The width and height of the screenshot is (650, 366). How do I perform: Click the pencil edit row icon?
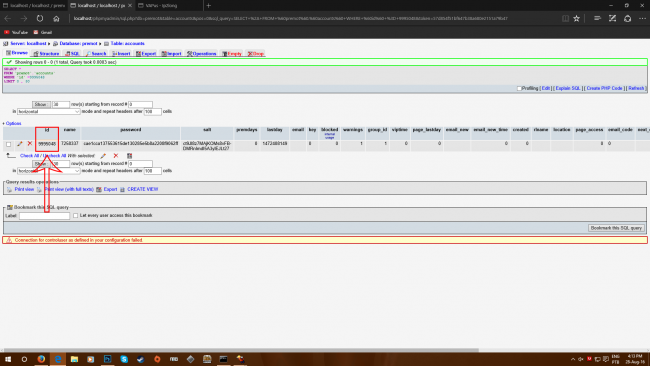(19, 144)
